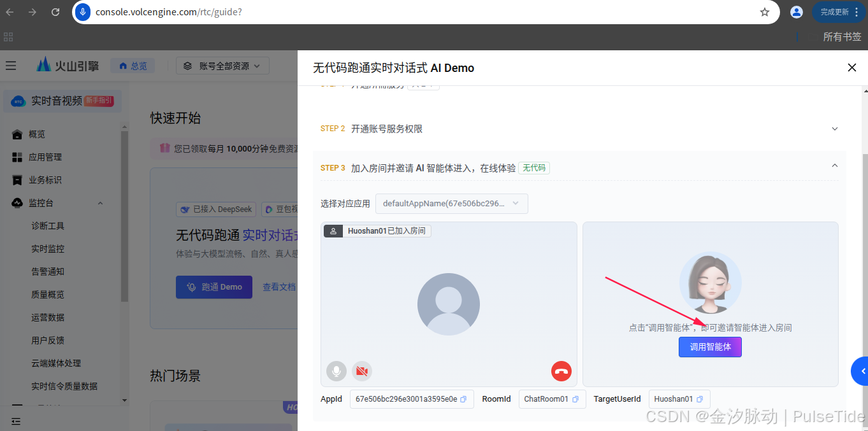Click the TargetUserId Huoshan01 field
This screenshot has height=431, width=868.
(679, 399)
